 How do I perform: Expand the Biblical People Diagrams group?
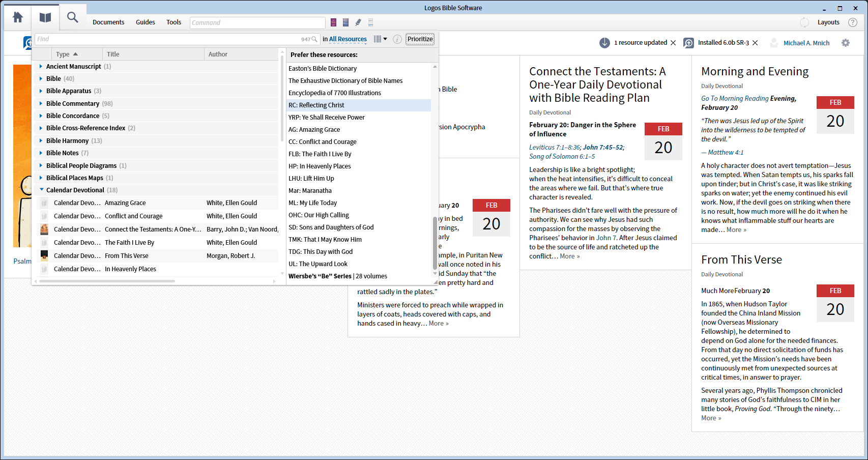point(41,165)
